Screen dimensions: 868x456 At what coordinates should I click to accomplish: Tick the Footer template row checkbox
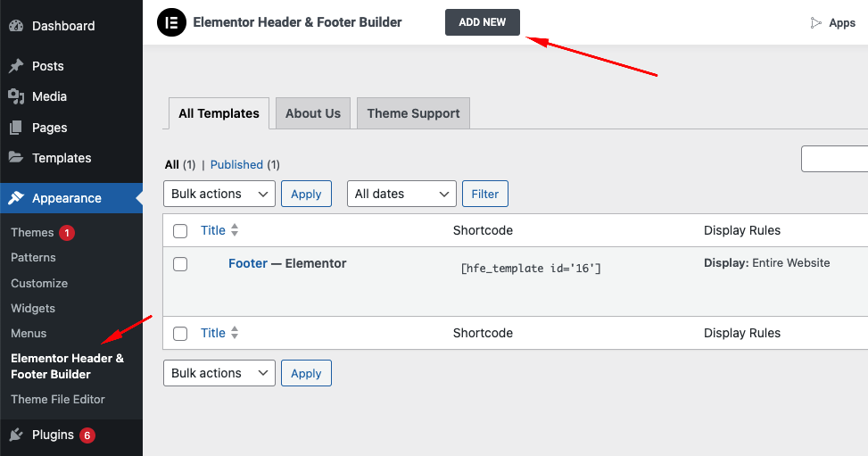pos(180,264)
